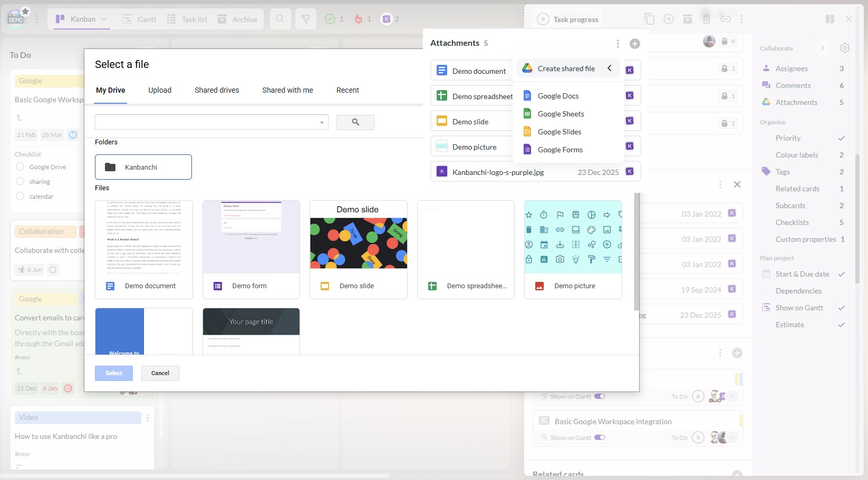Open the board filter

306,19
